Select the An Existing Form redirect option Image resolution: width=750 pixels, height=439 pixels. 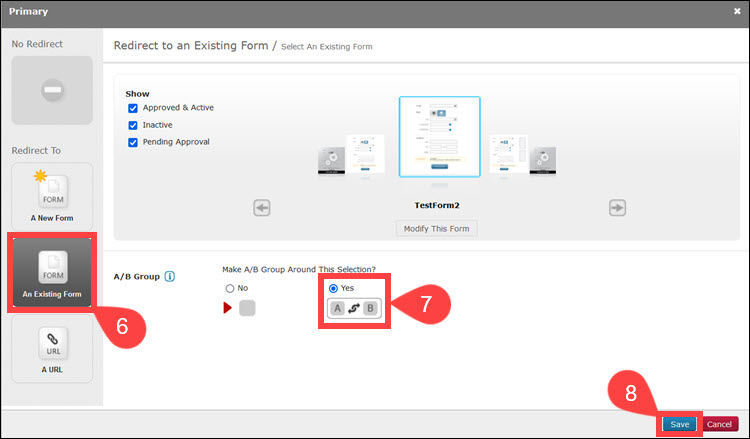point(52,273)
